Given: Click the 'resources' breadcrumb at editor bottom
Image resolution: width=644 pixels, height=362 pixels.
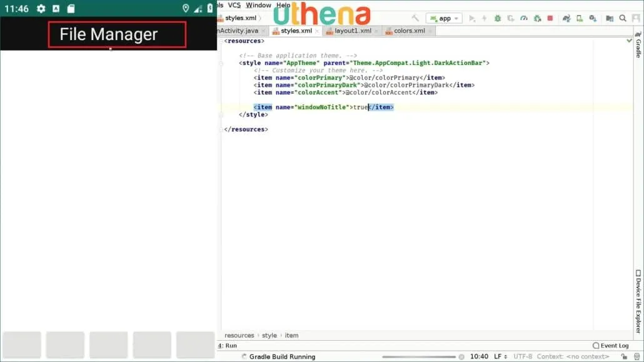Looking at the screenshot, I should click(239, 335).
